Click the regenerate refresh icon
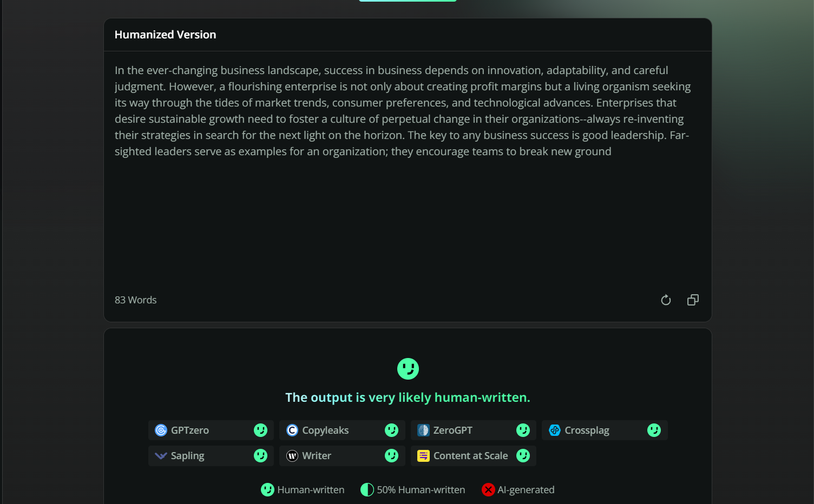 tap(666, 300)
